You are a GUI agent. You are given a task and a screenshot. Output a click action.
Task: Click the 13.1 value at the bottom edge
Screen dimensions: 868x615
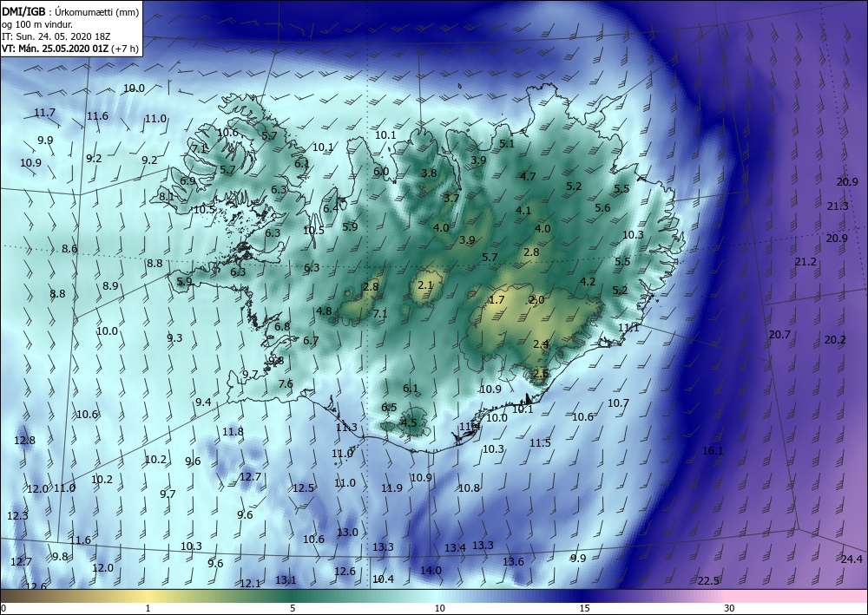point(286,580)
